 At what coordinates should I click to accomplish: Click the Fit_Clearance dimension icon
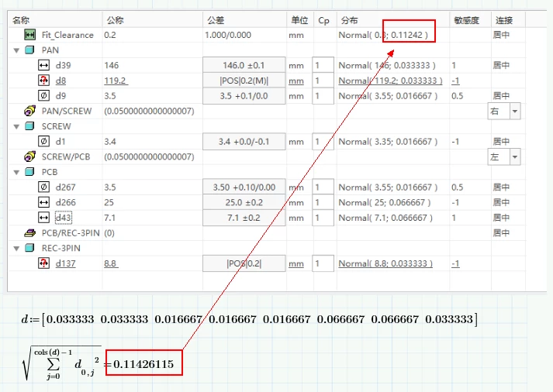click(x=30, y=35)
